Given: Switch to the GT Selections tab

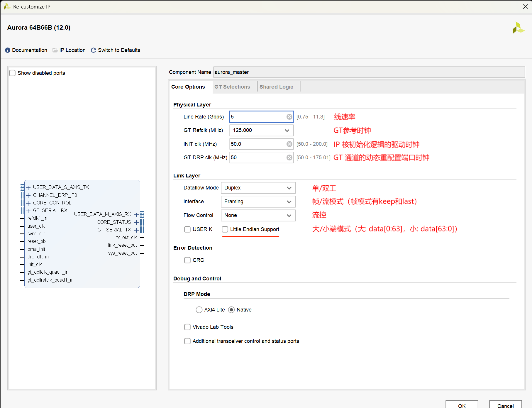Looking at the screenshot, I should click(x=232, y=87).
